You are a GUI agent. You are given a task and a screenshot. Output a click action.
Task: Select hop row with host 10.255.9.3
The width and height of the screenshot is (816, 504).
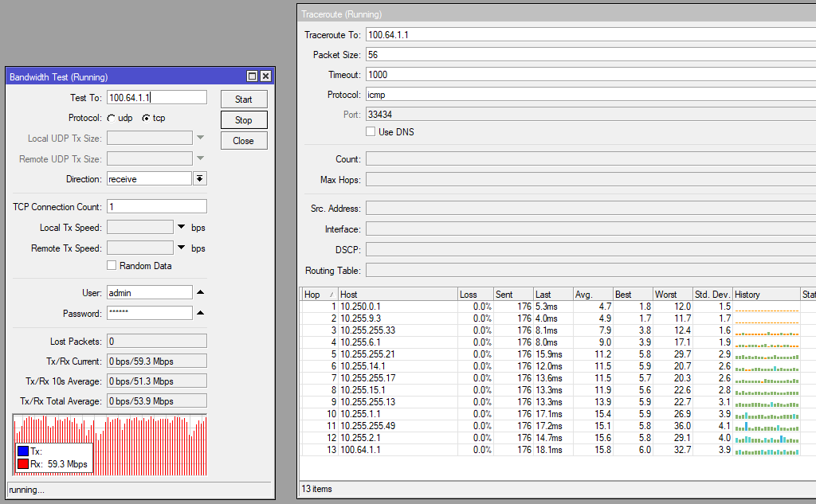point(558,318)
